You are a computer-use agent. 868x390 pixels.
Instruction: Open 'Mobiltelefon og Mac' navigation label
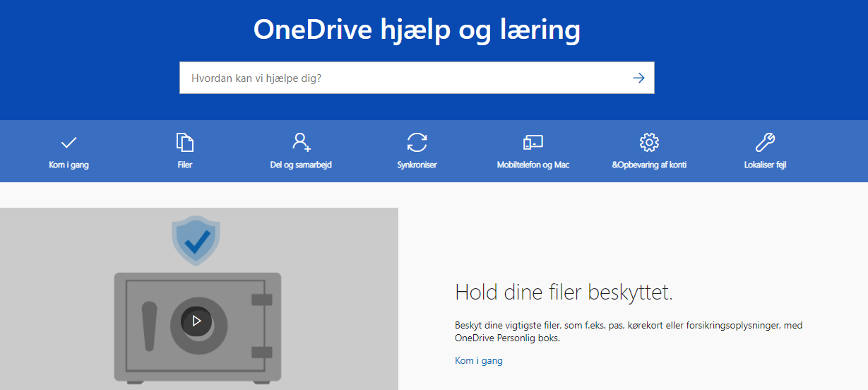pos(533,165)
